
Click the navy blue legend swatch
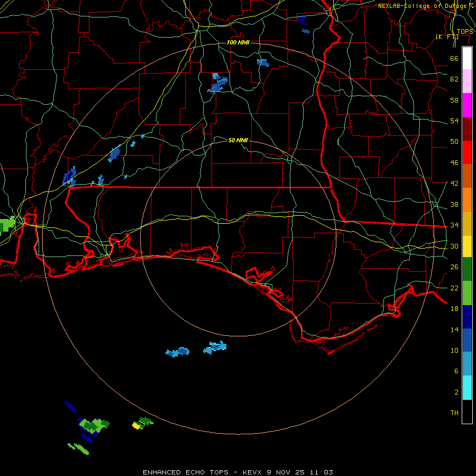(x=467, y=317)
